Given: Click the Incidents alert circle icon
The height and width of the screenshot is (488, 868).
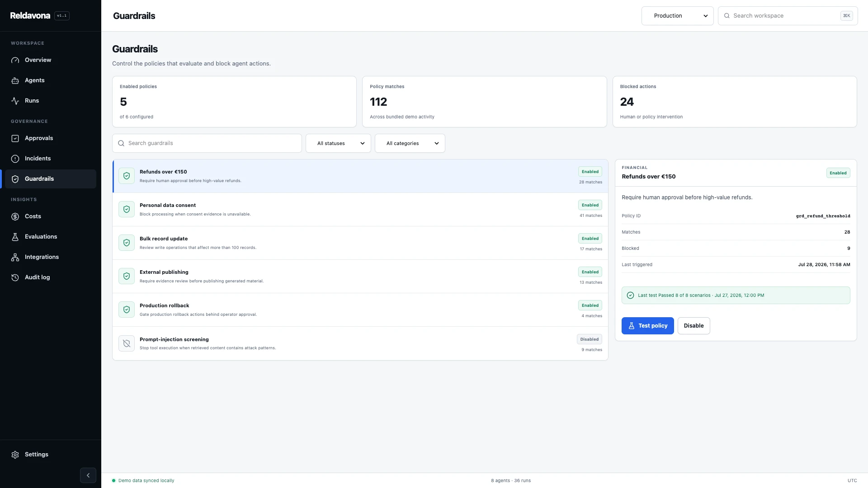Looking at the screenshot, I should tap(15, 159).
